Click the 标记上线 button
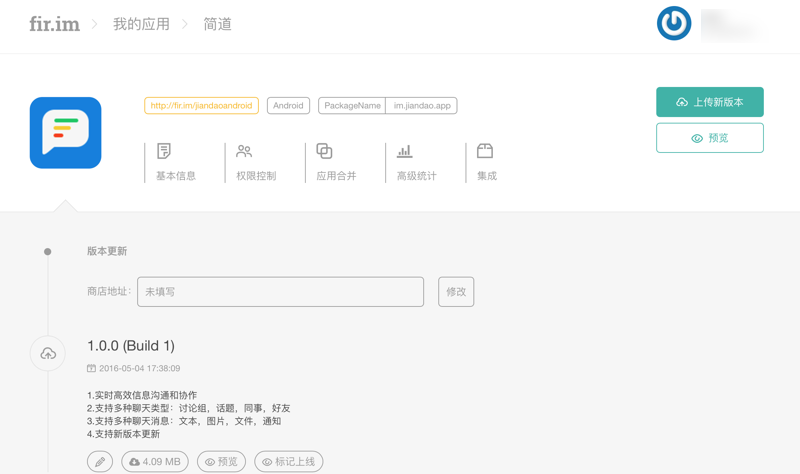The height and width of the screenshot is (474, 800). pos(289,462)
